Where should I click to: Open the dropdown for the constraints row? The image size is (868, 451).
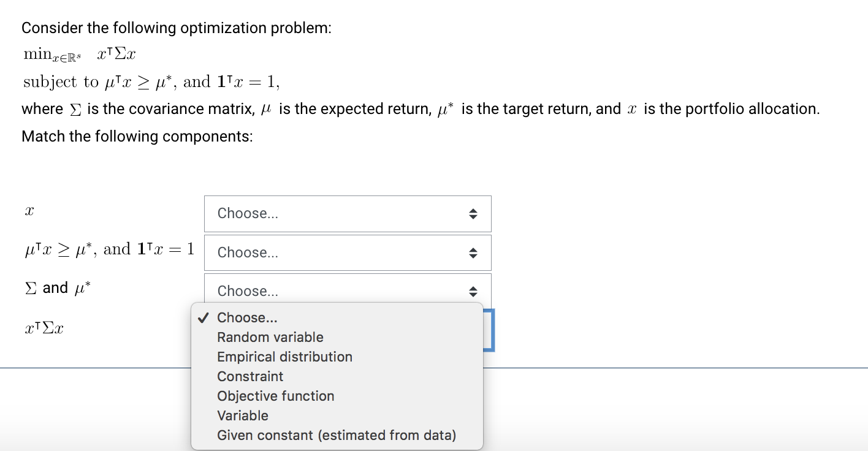347,252
